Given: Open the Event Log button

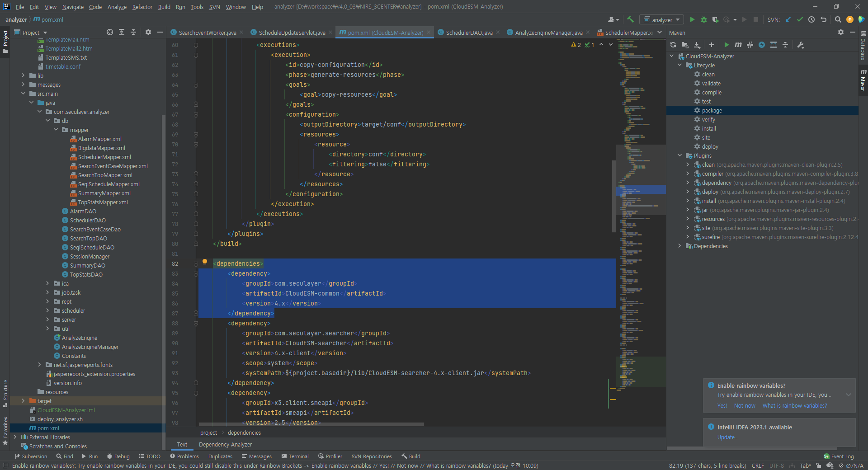Looking at the screenshot, I should pos(839,456).
